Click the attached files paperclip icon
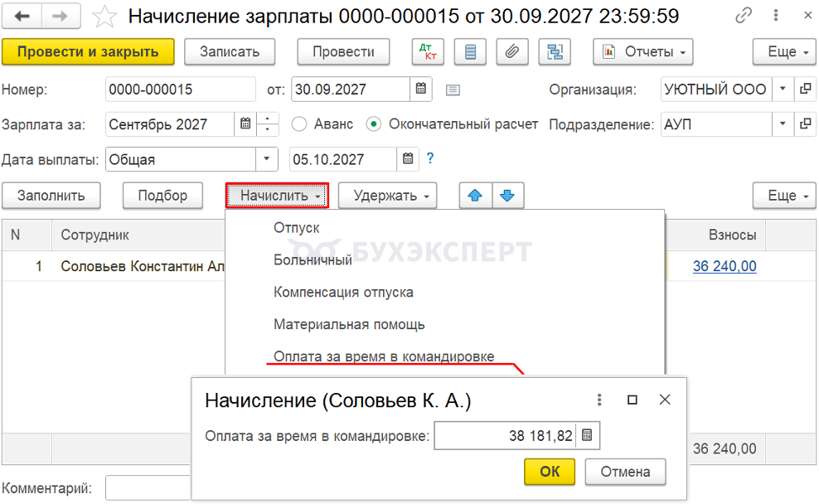Screen dimensions: 819x504 512,51
